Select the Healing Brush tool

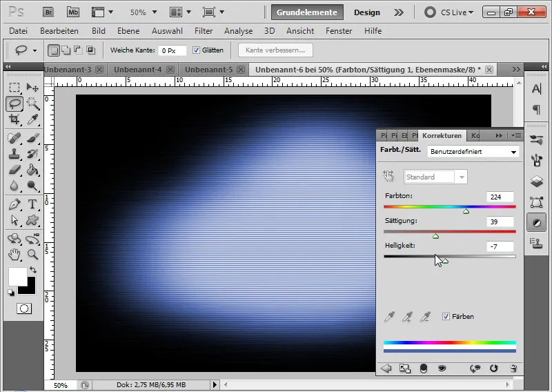(14, 138)
